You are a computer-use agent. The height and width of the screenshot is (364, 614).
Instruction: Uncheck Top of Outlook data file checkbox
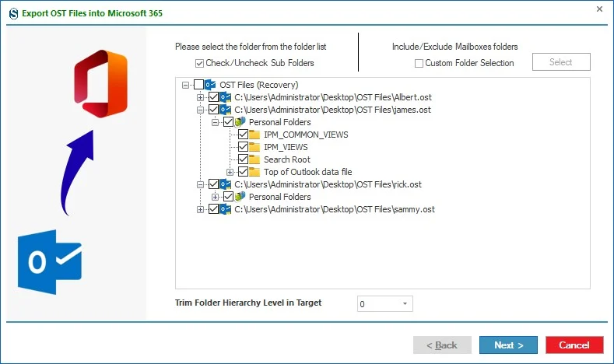click(x=243, y=172)
